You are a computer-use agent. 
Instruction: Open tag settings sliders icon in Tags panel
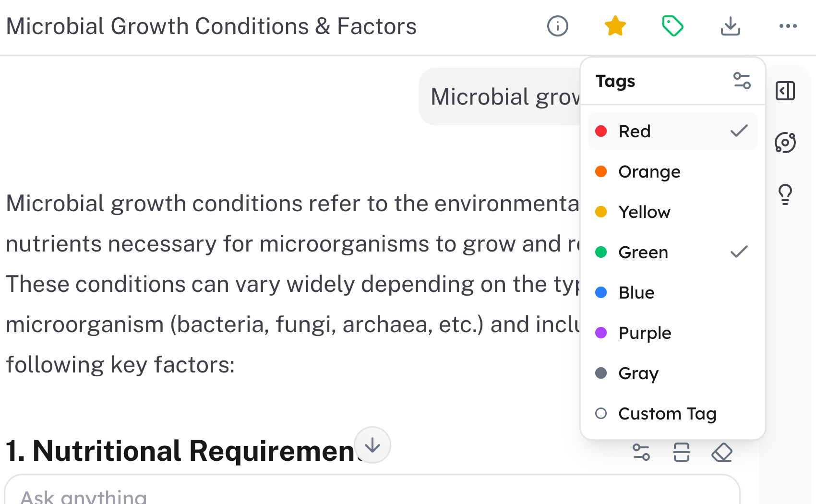(x=742, y=81)
